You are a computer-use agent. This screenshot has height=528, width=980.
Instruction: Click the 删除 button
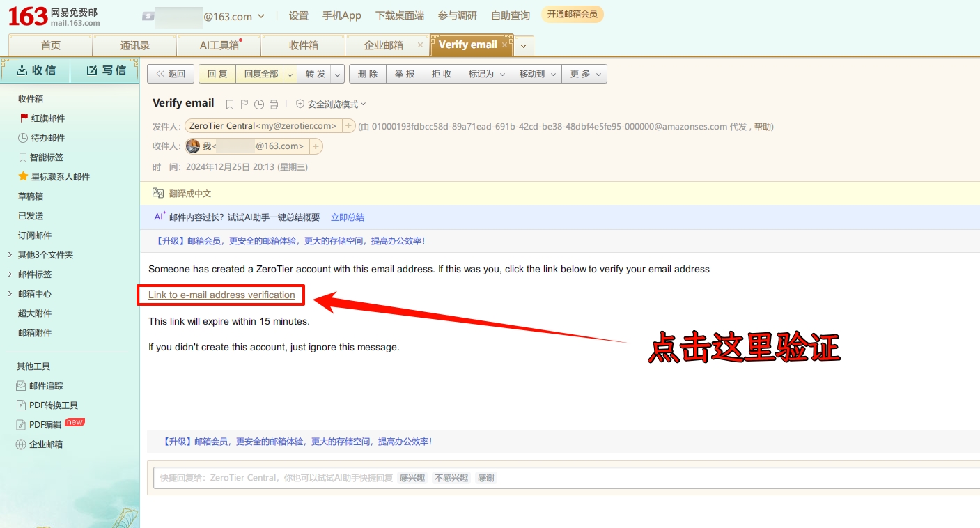368,74
